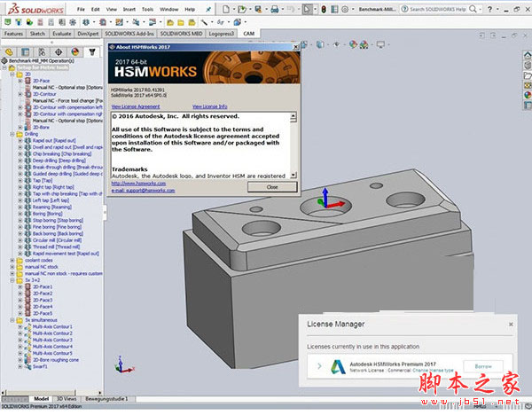Expand the Deep drilling operation node
The height and width of the screenshot is (415, 532).
[x=20, y=161]
